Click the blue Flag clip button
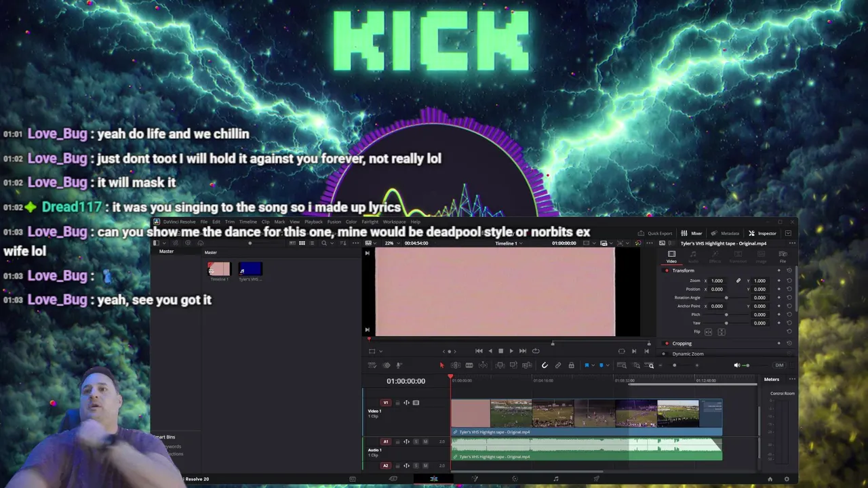Screen dimensions: 868x488 587,365
